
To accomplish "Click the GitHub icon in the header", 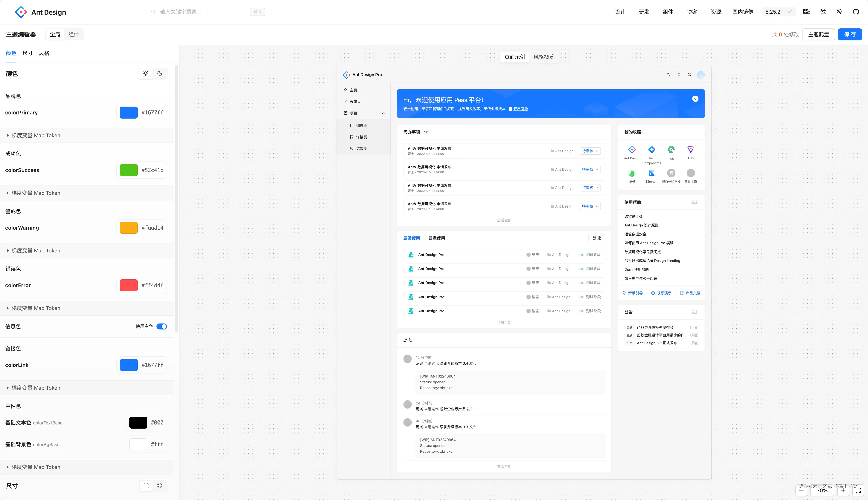I will click(x=856, y=12).
